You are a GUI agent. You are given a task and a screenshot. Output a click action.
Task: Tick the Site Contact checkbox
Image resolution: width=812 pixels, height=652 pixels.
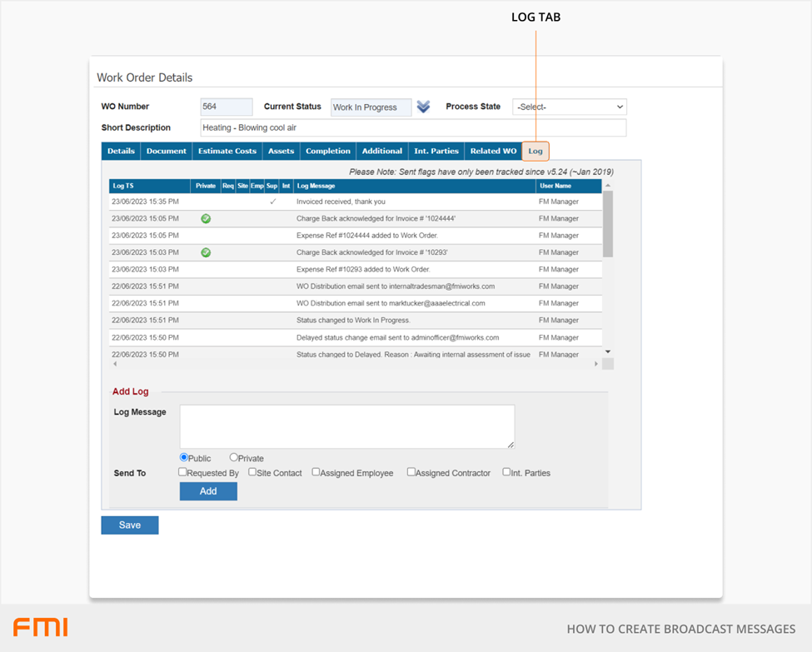pos(252,472)
